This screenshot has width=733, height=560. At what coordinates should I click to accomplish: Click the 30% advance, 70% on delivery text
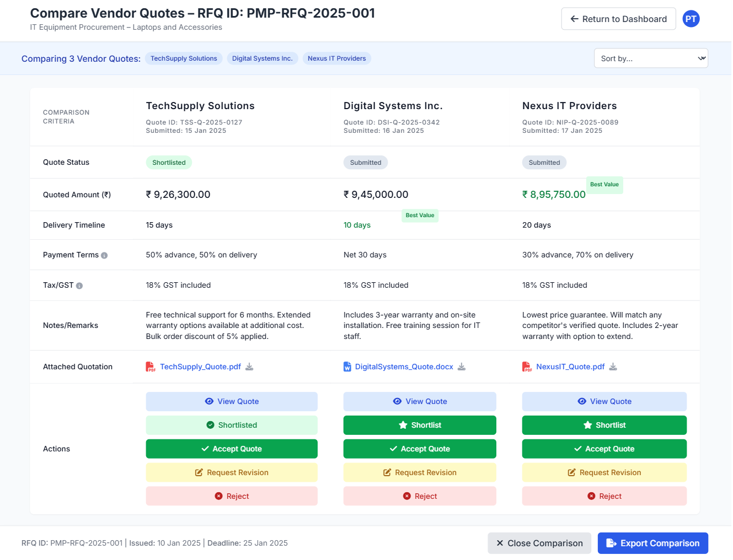click(578, 255)
